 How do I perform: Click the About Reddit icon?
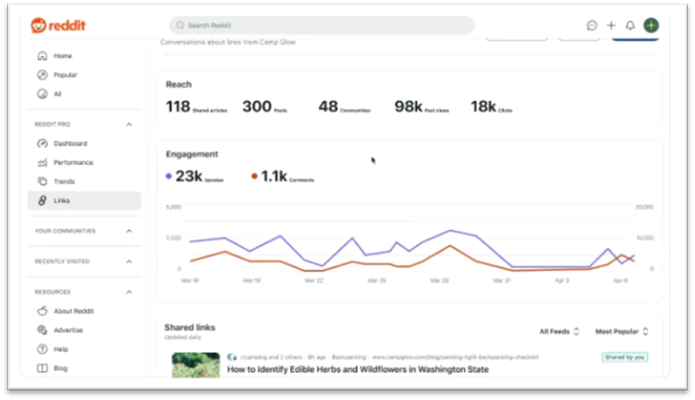[x=42, y=311]
